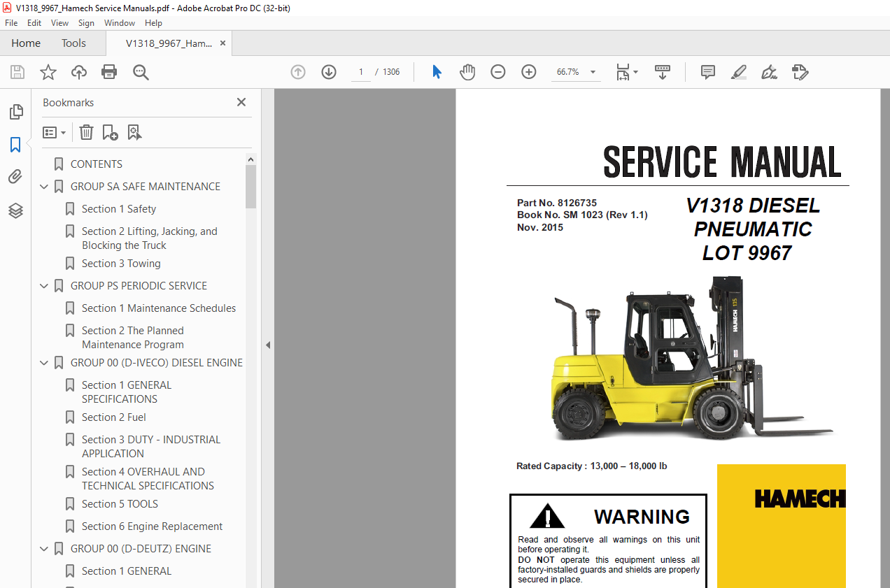The height and width of the screenshot is (588, 890).
Task: Click the page number input field
Action: coord(361,72)
